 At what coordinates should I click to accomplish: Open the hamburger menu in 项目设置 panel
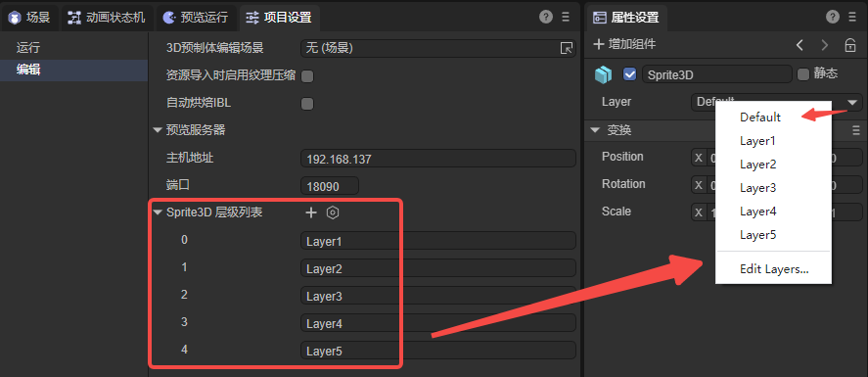tap(566, 18)
